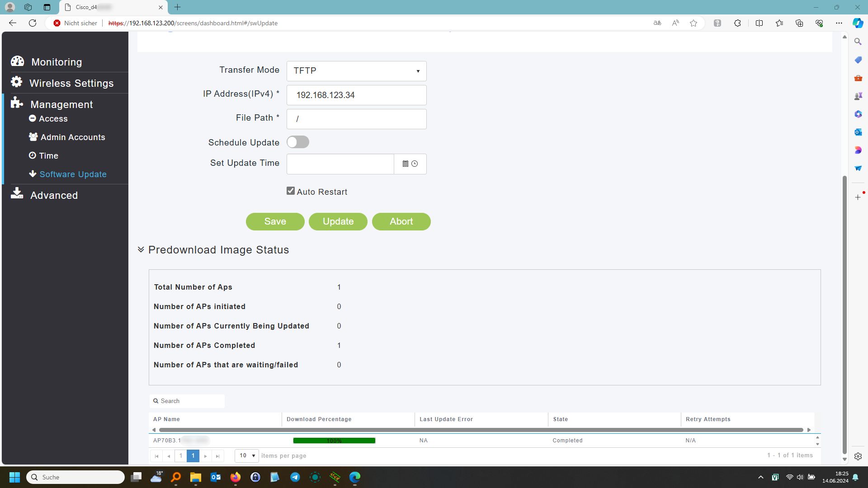868x488 pixels.
Task: Open the Transfer Mode dropdown
Action: tap(356, 71)
